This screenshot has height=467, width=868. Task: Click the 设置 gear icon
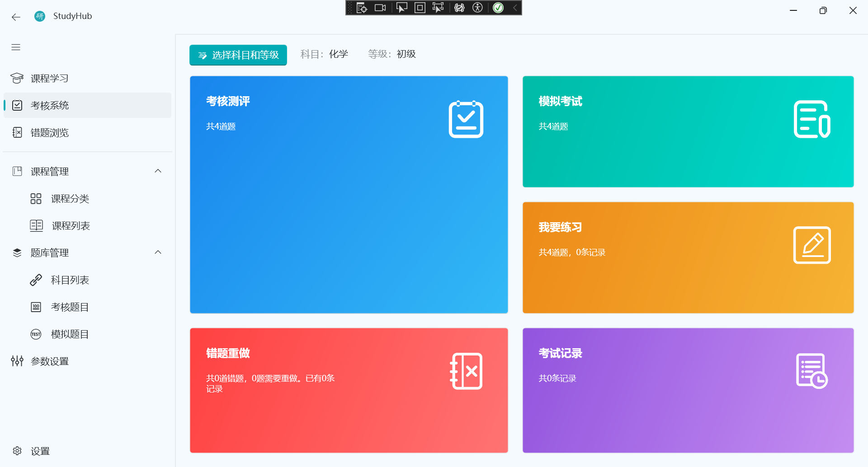click(17, 451)
